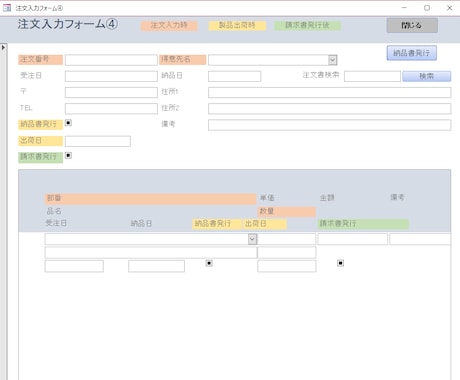This screenshot has width=460, height=380.
Task: Click the 品名 column header in the subform
Action: tap(54, 211)
